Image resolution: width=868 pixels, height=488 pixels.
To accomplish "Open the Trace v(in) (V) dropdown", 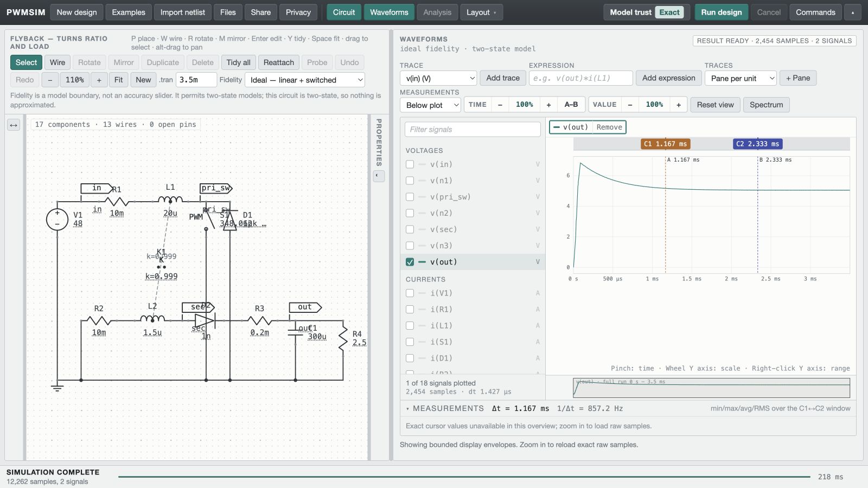I will [438, 78].
